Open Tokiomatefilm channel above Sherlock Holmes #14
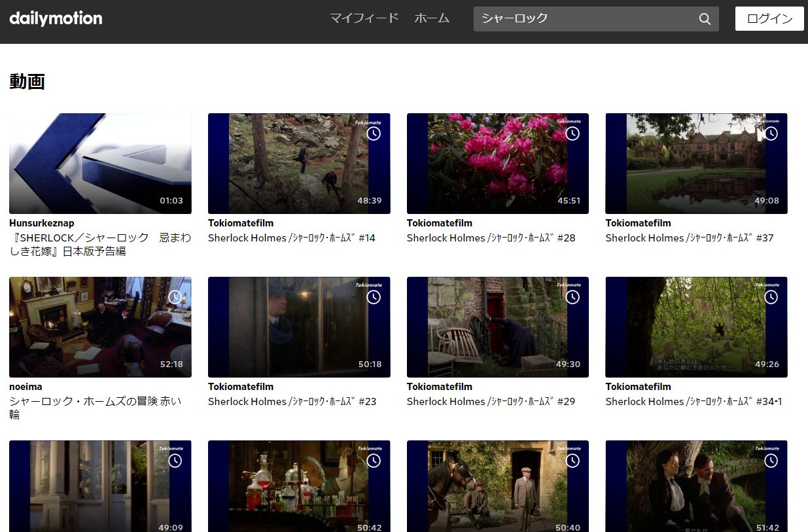This screenshot has height=532, width=808. tap(241, 223)
